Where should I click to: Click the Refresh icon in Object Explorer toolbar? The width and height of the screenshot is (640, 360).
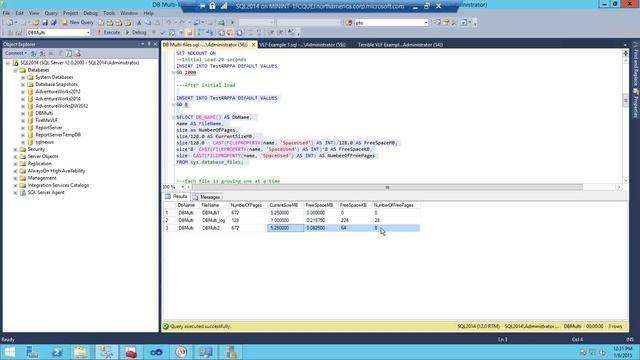(69, 53)
